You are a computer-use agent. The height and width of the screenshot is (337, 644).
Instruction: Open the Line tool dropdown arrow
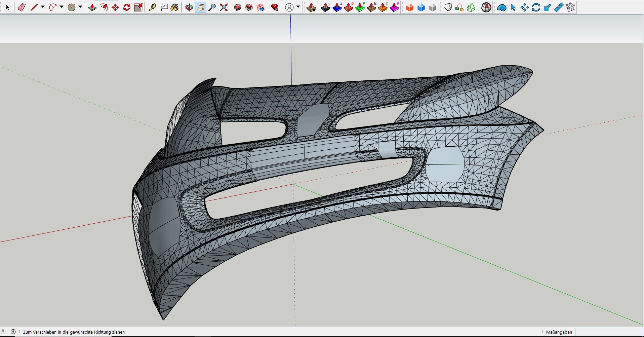(43, 7)
